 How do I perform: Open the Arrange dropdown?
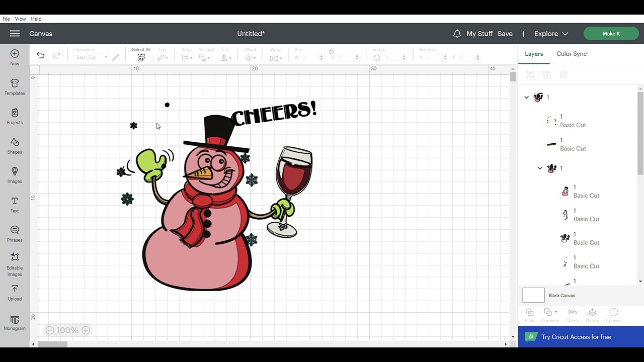click(x=205, y=58)
